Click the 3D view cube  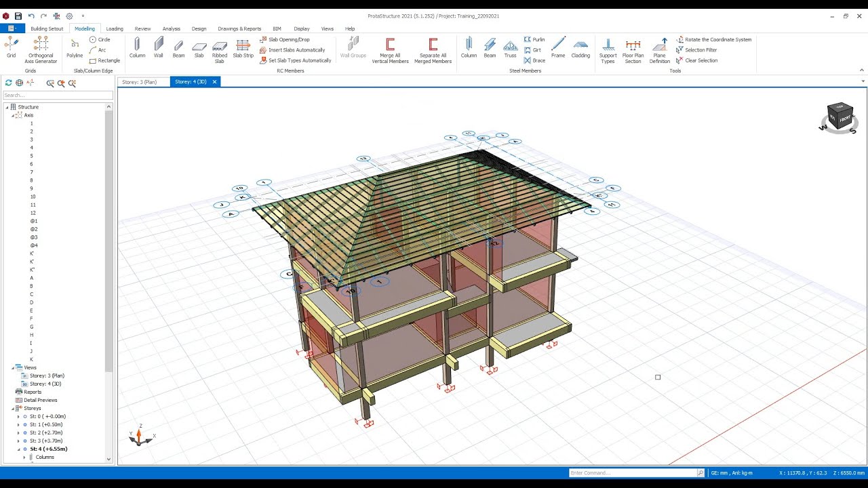[840, 117]
